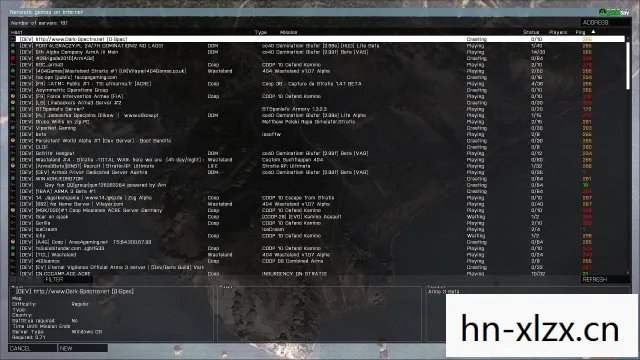640x360 pixels.
Task: Click green status icon of 404Games Wasteland server
Action: click(x=13, y=71)
